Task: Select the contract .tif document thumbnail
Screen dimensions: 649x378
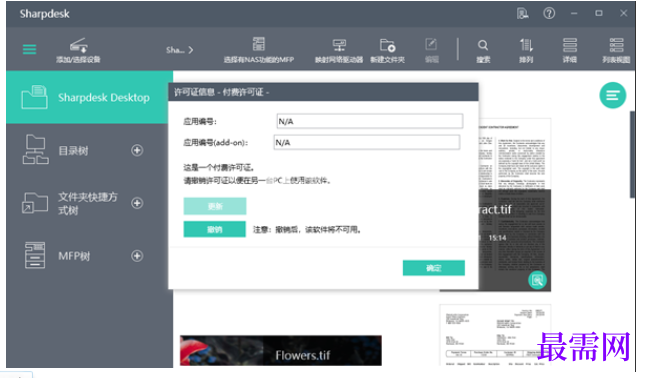Action: coord(514,205)
